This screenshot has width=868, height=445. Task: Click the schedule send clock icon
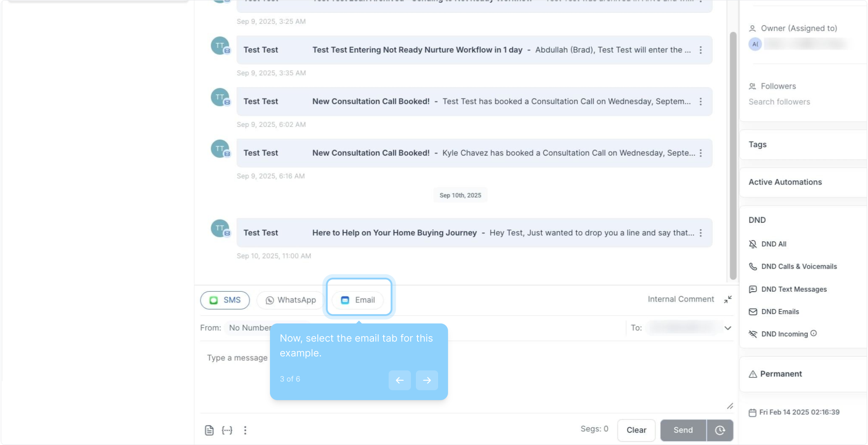click(720, 430)
